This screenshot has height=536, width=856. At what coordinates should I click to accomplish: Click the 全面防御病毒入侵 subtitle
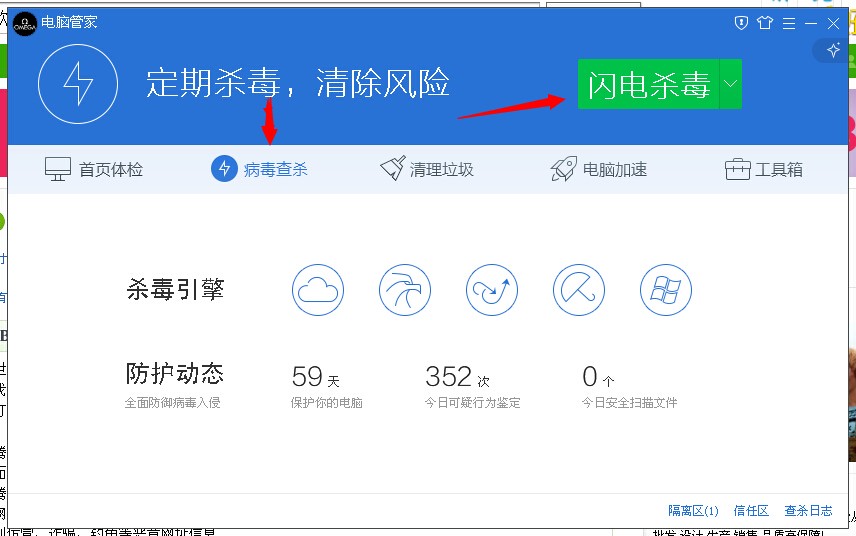(173, 403)
